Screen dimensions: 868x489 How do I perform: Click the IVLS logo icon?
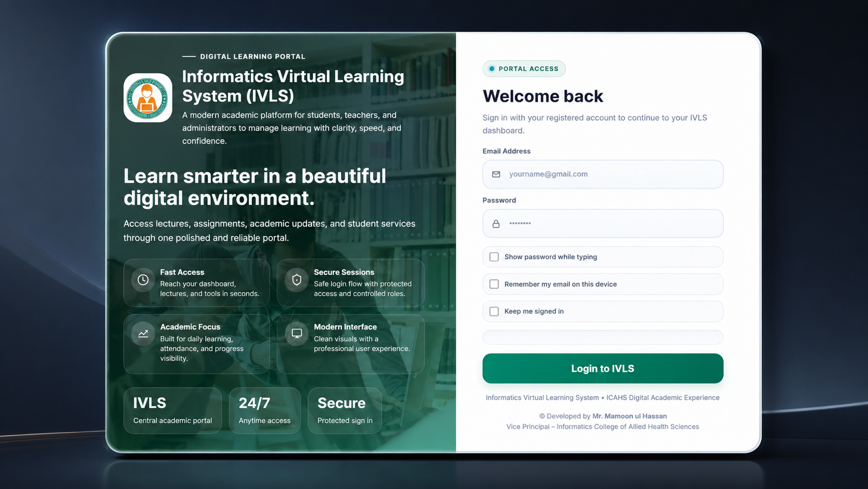pos(148,98)
